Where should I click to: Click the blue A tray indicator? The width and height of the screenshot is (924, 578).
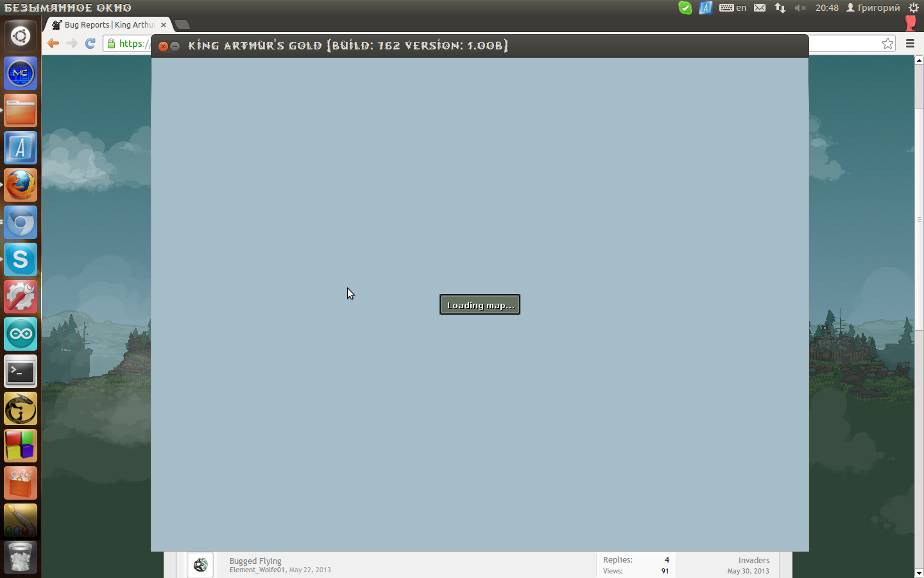tap(706, 8)
